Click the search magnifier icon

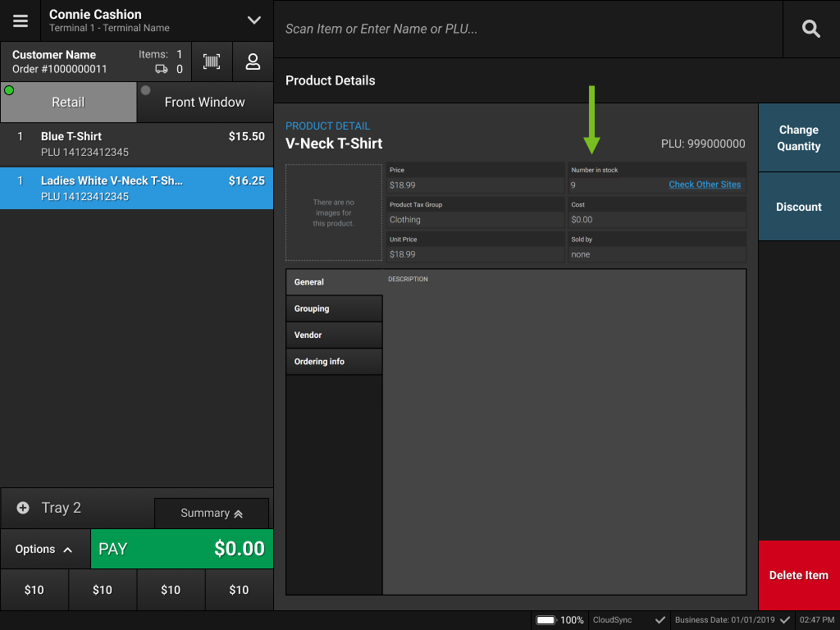point(810,29)
